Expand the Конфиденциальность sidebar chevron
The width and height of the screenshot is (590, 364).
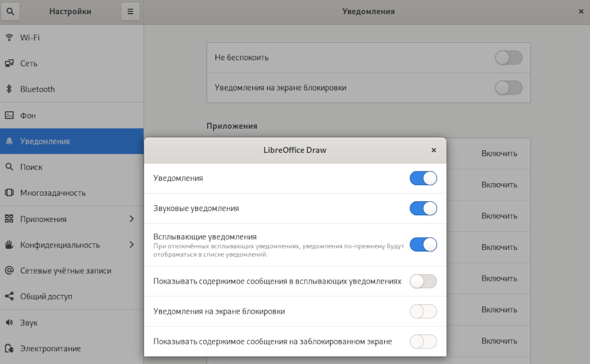pos(131,245)
